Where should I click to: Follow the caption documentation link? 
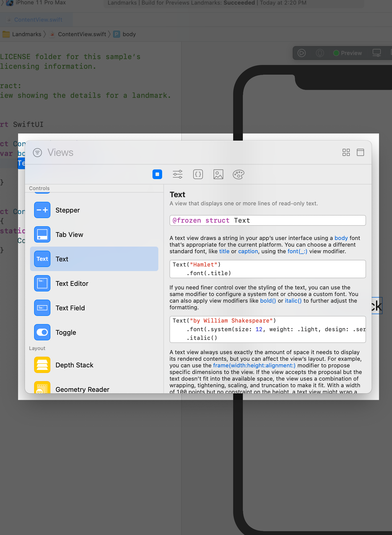pos(248,251)
